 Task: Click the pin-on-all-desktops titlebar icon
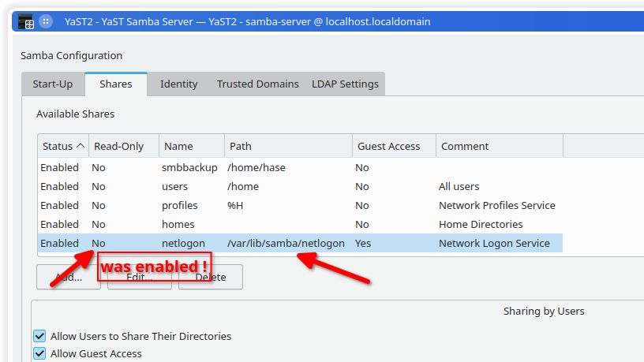point(46,22)
